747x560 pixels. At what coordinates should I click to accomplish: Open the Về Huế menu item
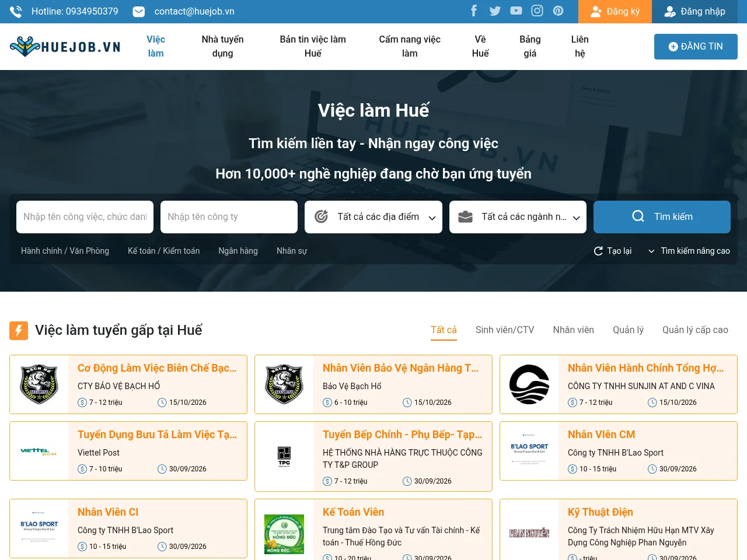(x=480, y=47)
